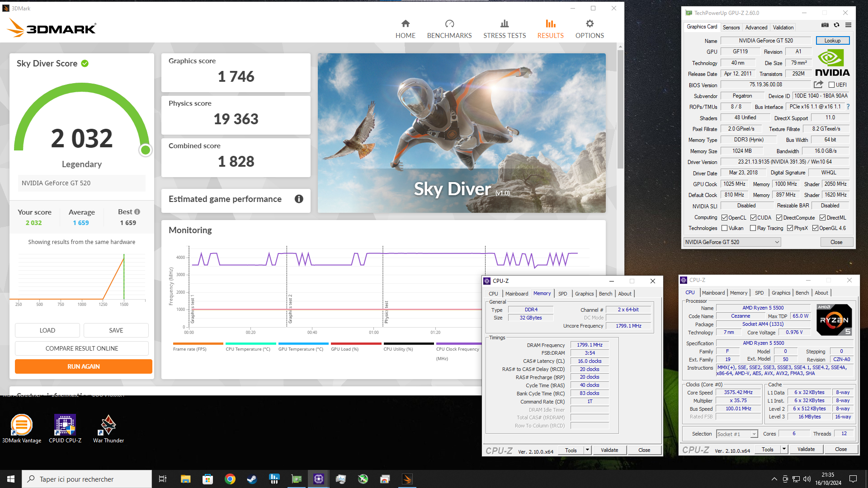Screen dimensions: 868x488
Task: Toggle the Vulkan checkbox in GPU-Z
Action: coord(724,228)
